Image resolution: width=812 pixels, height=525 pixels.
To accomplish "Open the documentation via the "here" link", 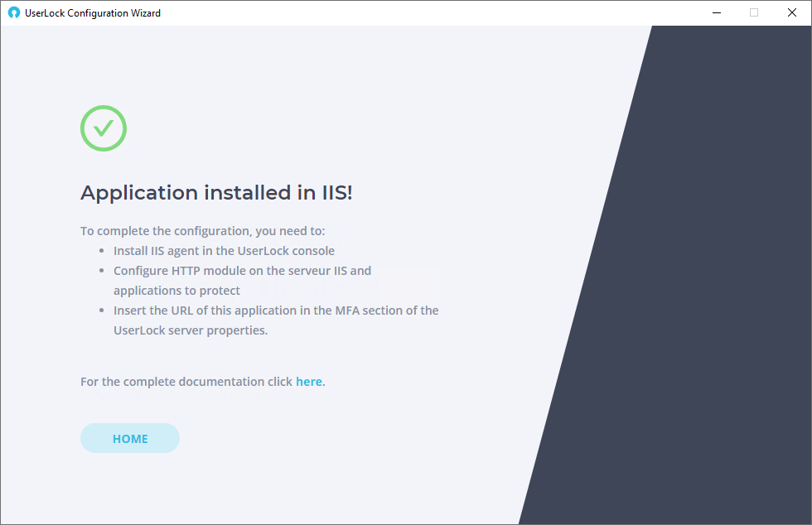I will click(x=309, y=382).
